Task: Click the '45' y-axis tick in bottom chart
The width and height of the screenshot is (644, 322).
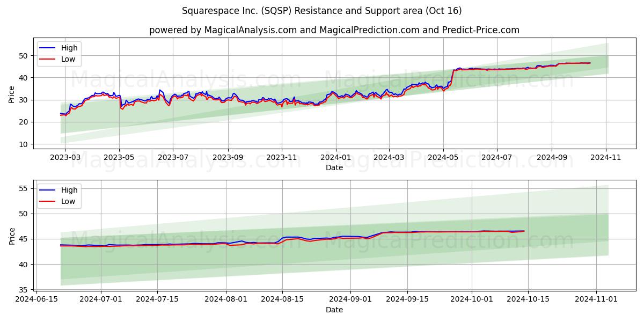Action: pos(24,239)
